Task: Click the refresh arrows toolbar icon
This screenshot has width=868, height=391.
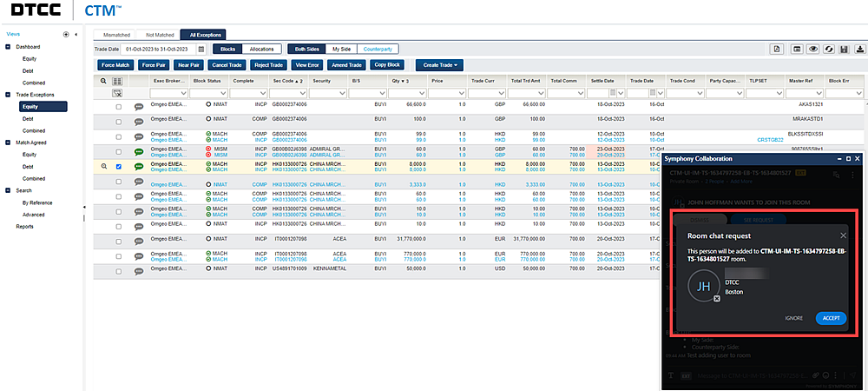Action: [830, 50]
